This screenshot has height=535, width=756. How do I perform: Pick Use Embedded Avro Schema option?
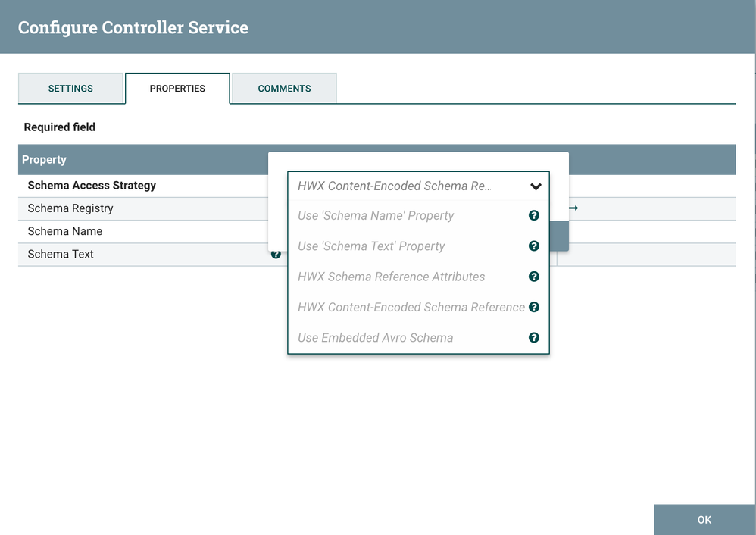point(375,338)
